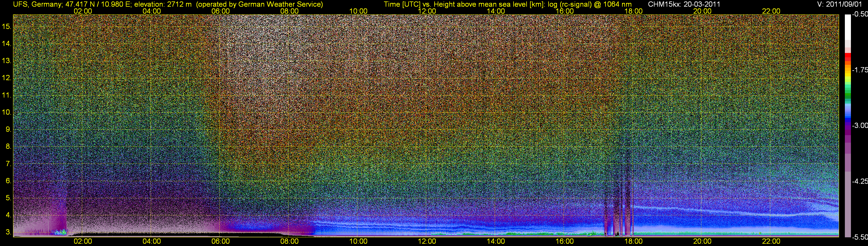Click the "11." km height axis label
Viewport: 868px width, 246px height.
click(7, 96)
